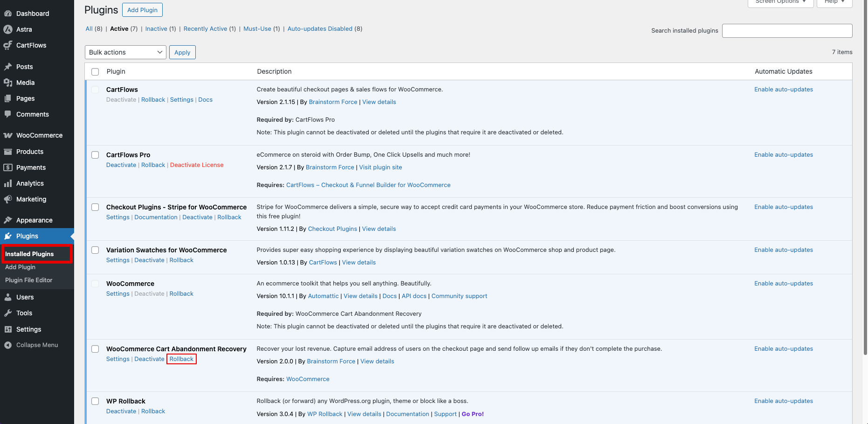Open CartFlows Docs link
Screen dimensions: 868x424
pyautogui.click(x=205, y=100)
